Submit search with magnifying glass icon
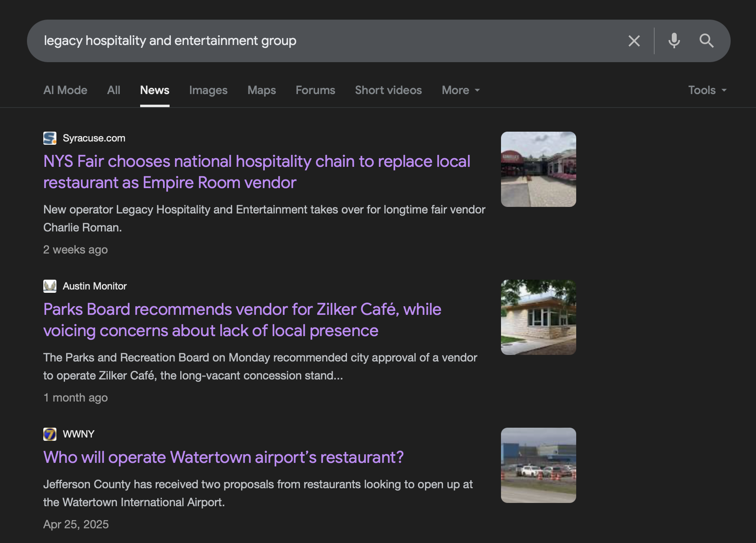This screenshot has height=543, width=756. click(706, 41)
